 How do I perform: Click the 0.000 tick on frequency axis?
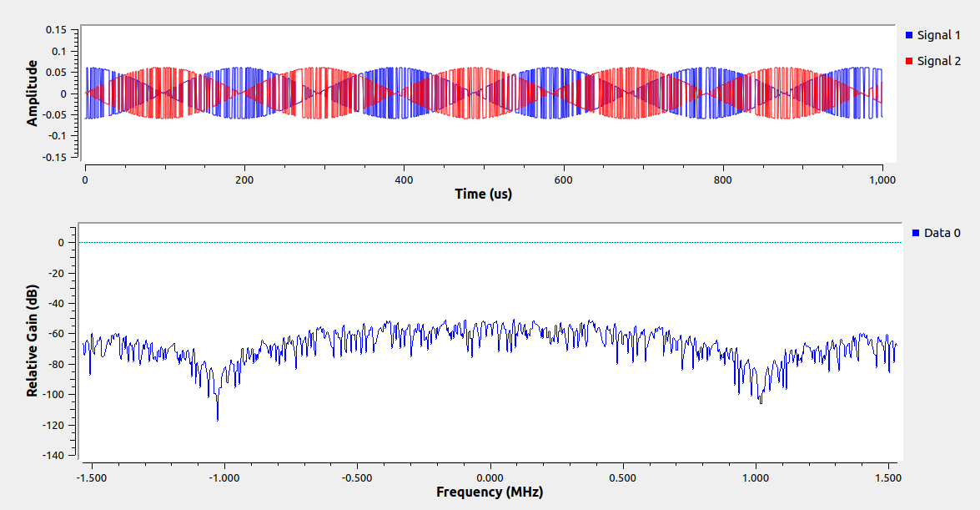[x=490, y=478]
